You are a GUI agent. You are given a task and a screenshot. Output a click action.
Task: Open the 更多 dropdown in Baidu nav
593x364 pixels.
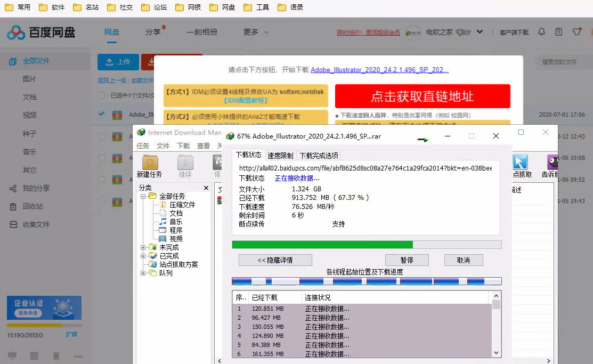256,32
